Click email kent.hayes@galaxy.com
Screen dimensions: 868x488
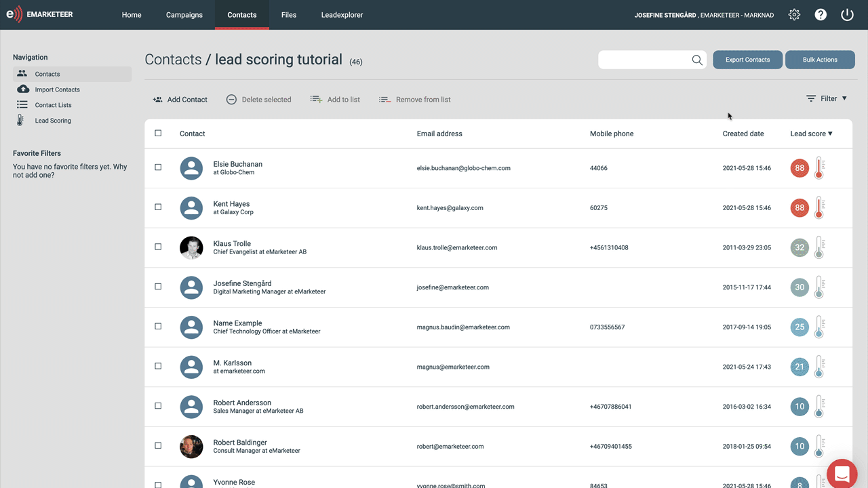point(450,208)
